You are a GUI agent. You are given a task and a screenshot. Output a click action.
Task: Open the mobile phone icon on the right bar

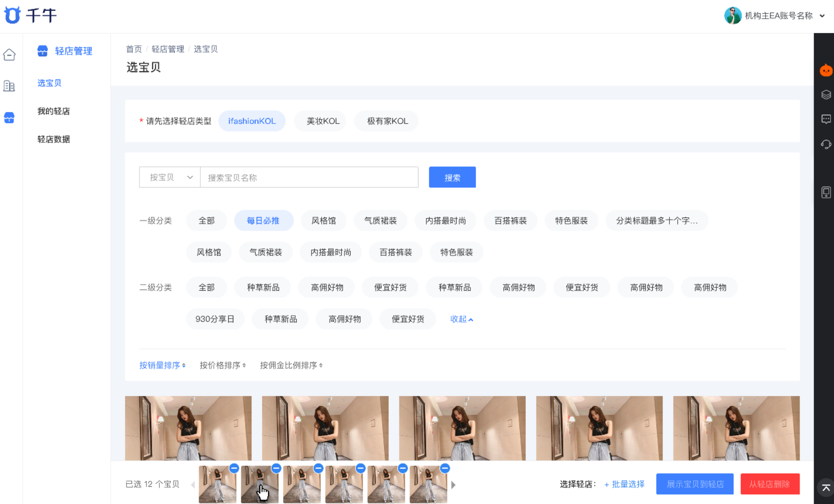(x=826, y=192)
